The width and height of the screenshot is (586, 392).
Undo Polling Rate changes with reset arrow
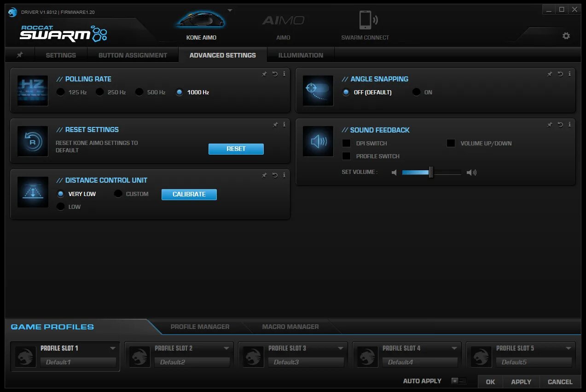275,74
